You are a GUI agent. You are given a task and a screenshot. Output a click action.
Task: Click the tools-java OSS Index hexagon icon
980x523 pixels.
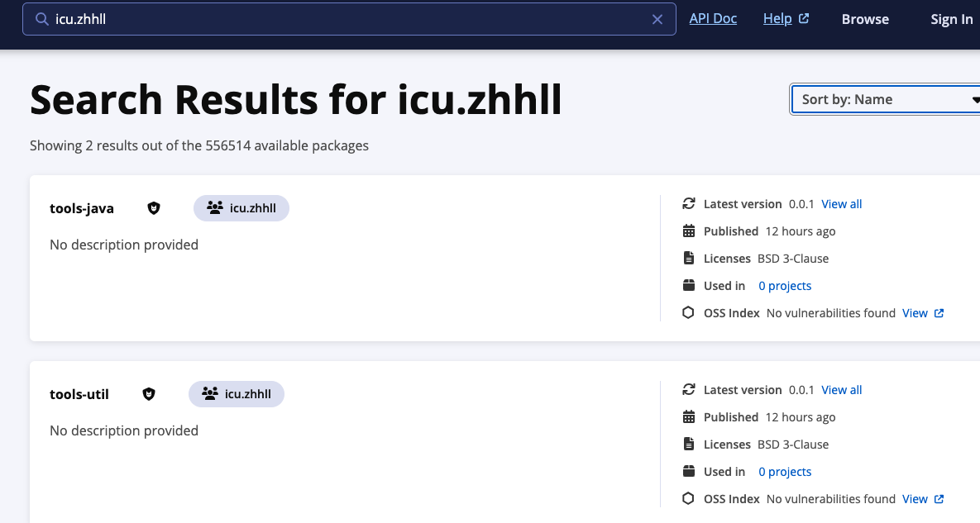point(688,313)
